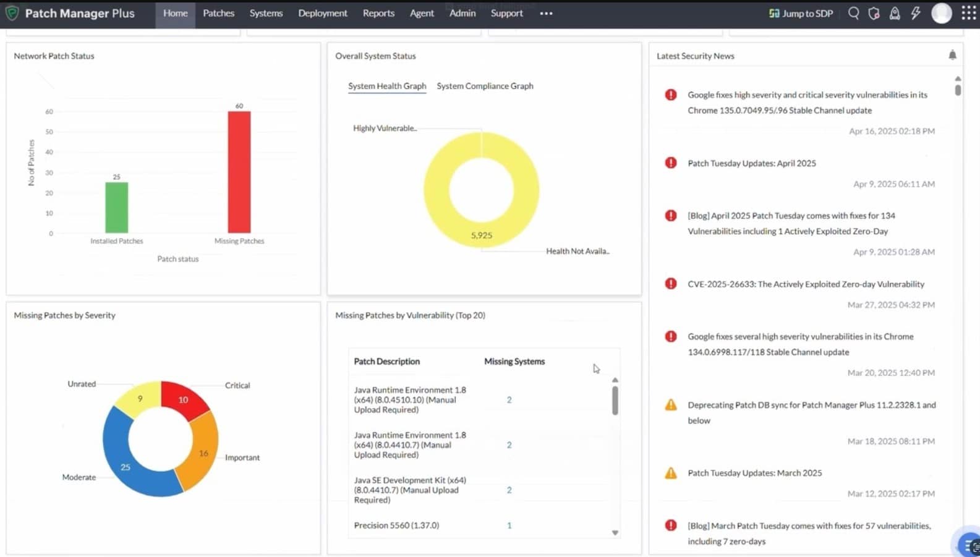Click warning icon beside Deprecating Patch DB sync
The height and width of the screenshot is (557, 980).
pos(671,405)
